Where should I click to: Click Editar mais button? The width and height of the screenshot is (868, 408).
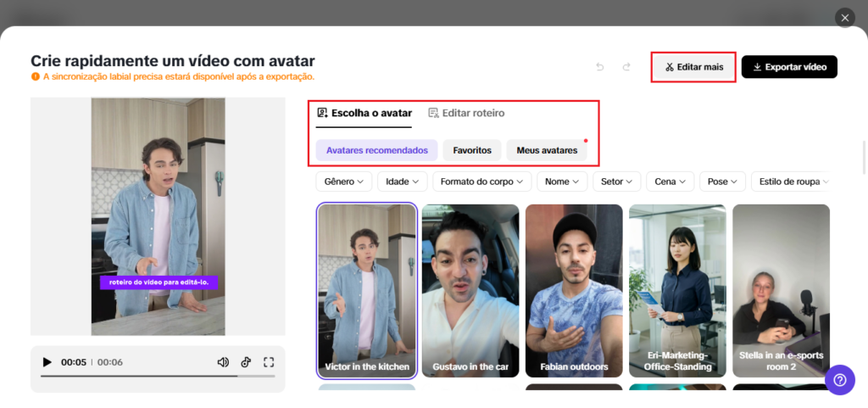(x=693, y=67)
